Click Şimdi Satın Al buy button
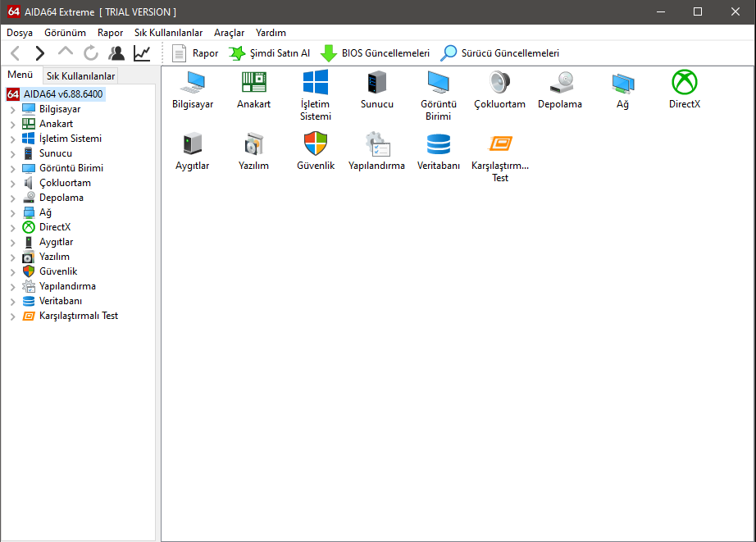This screenshot has height=542, width=756. pyautogui.click(x=269, y=53)
